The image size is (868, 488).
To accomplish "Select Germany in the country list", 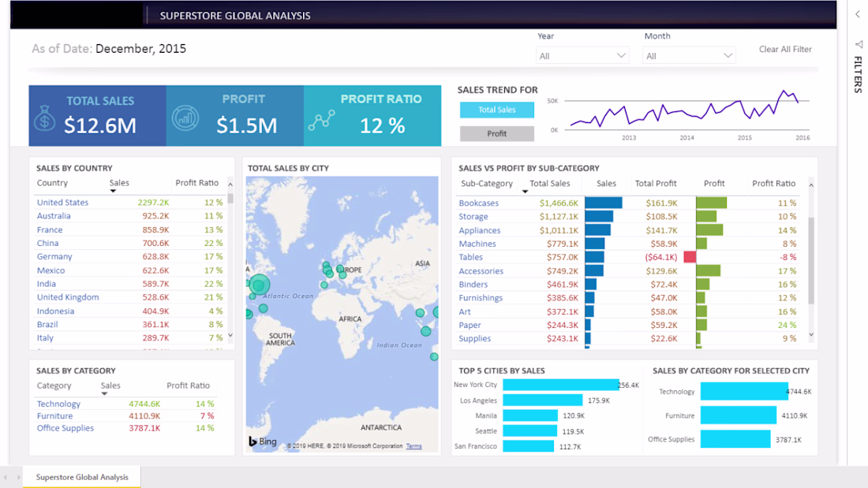I will tap(131, 256).
